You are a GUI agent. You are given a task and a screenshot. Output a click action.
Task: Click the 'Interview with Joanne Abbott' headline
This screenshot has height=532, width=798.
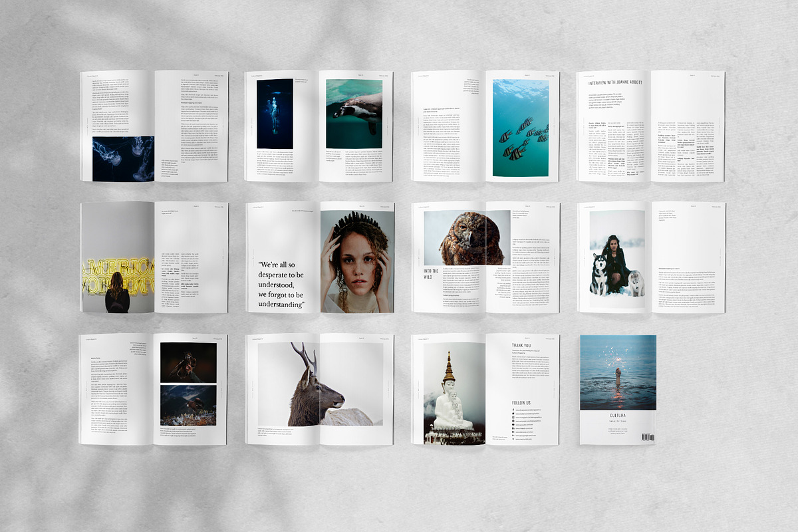(615, 83)
